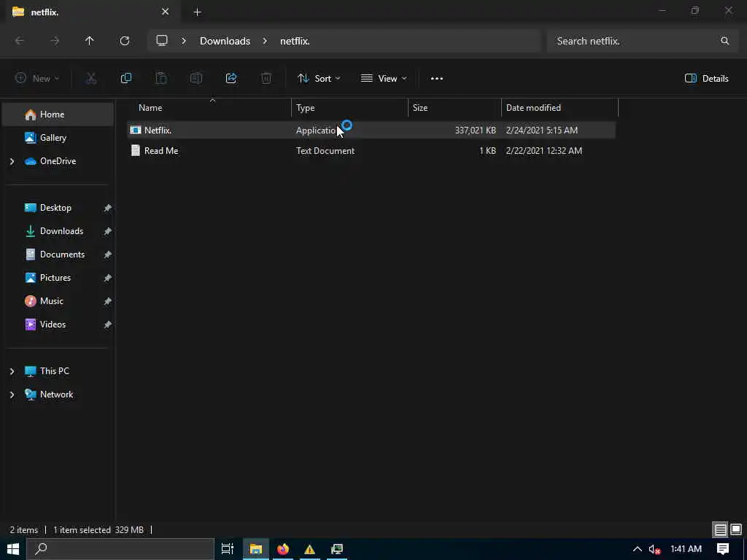The height and width of the screenshot is (560, 747).
Task: Open Downloads in the sidebar
Action: (58, 231)
